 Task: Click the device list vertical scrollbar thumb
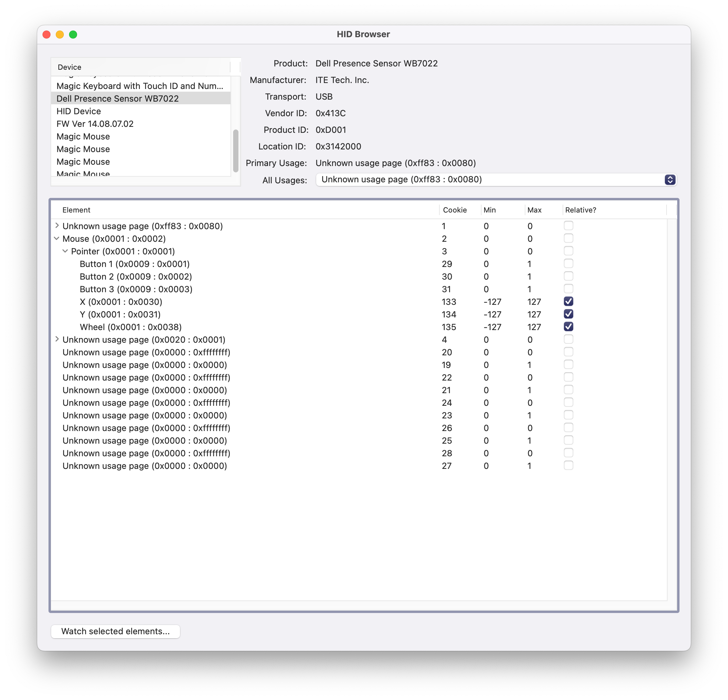pyautogui.click(x=235, y=151)
